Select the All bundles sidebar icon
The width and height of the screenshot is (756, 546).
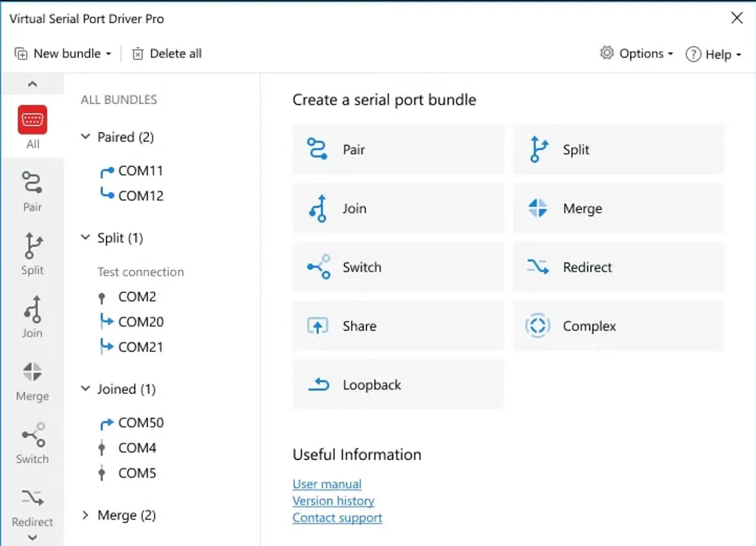(x=33, y=127)
